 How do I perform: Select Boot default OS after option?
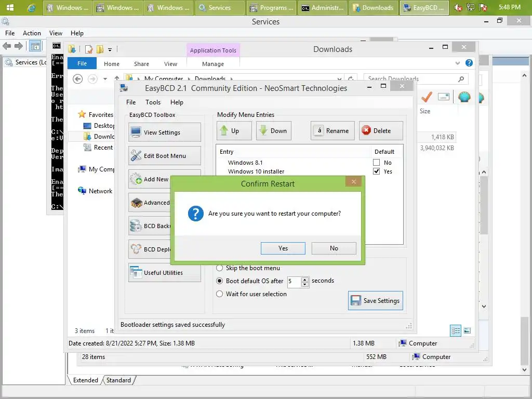coord(220,281)
